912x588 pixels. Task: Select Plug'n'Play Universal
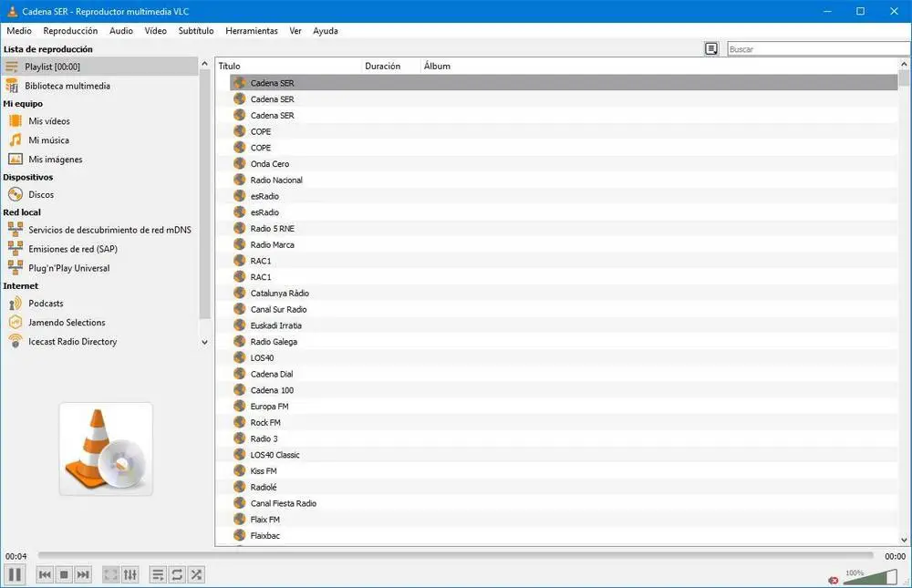click(x=99, y=268)
